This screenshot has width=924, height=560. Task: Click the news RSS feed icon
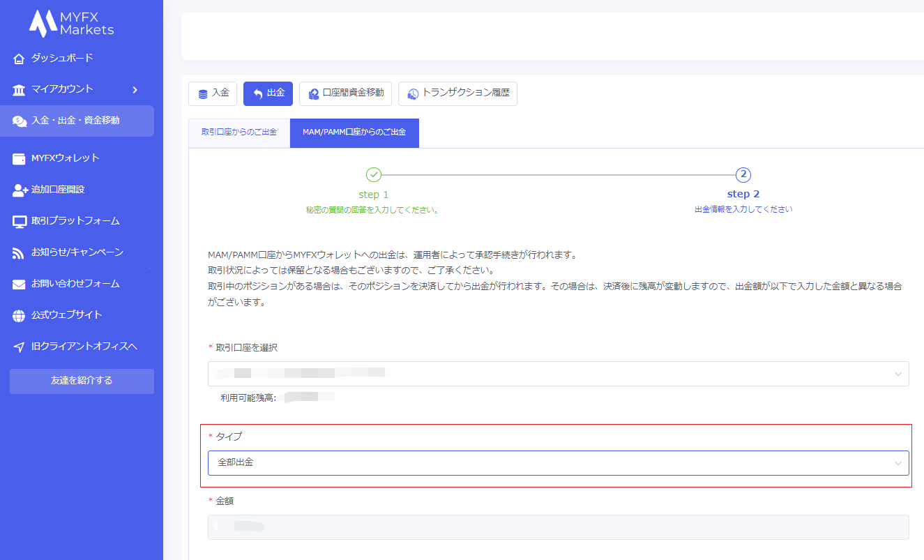point(19,253)
